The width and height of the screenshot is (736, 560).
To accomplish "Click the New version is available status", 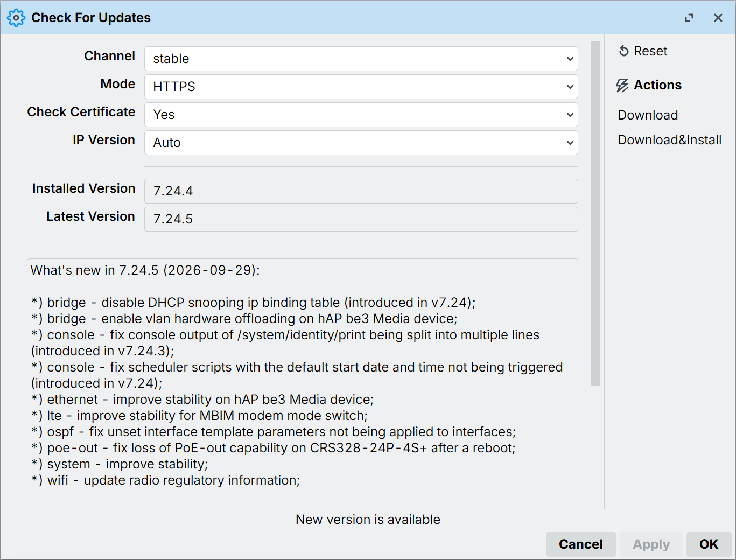I will 368,520.
